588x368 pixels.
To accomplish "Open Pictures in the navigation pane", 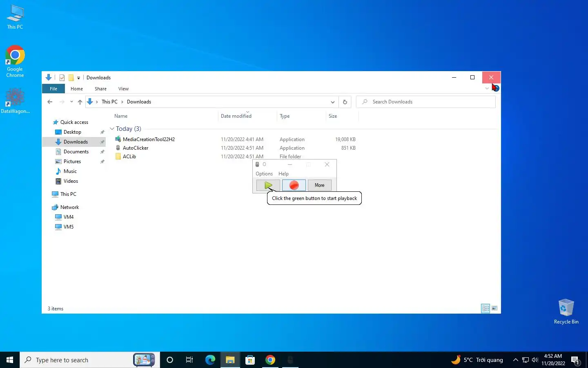I will coord(72,162).
